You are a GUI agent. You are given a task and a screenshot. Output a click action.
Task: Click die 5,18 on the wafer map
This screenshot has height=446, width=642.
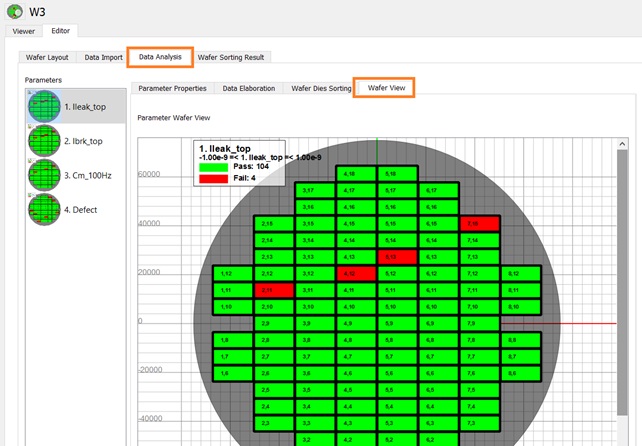coord(398,174)
